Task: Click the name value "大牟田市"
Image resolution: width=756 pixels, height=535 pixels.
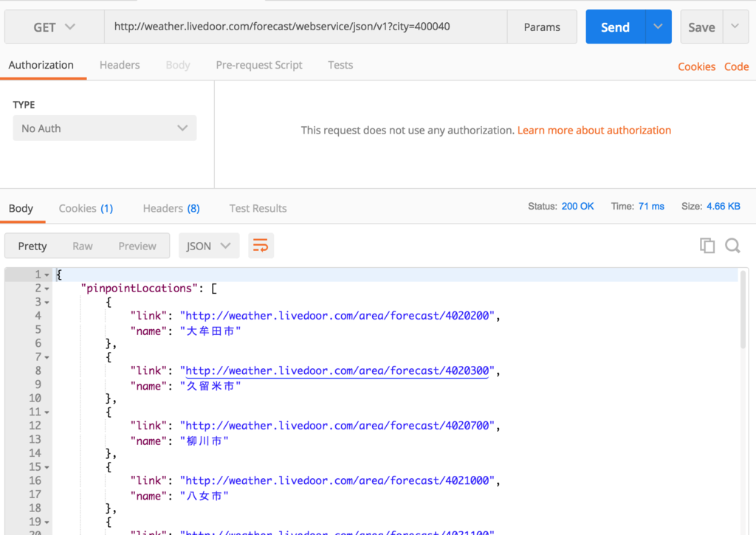Action: click(210, 331)
